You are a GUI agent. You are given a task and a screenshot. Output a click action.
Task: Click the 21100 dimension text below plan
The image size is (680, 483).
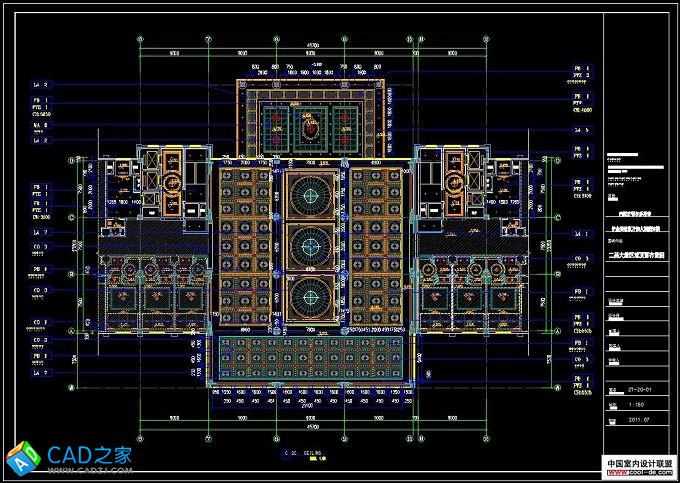click(308, 406)
